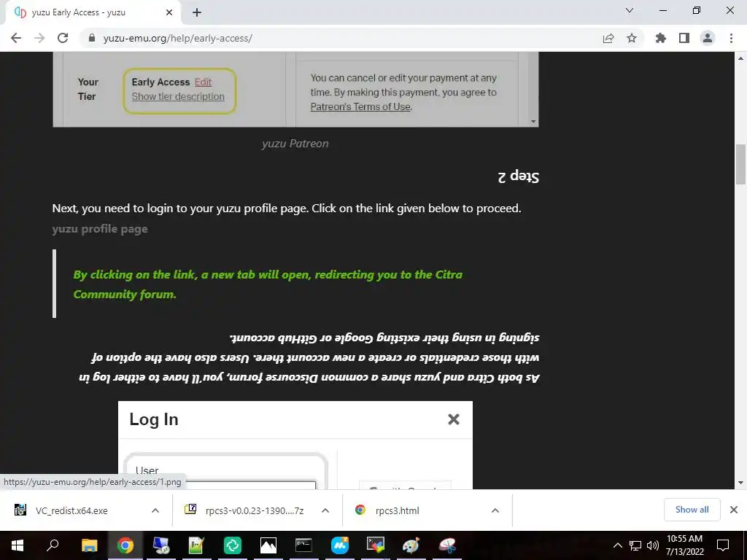The height and width of the screenshot is (560, 747).
Task: Click the page scrollbar down arrow
Action: 741,483
